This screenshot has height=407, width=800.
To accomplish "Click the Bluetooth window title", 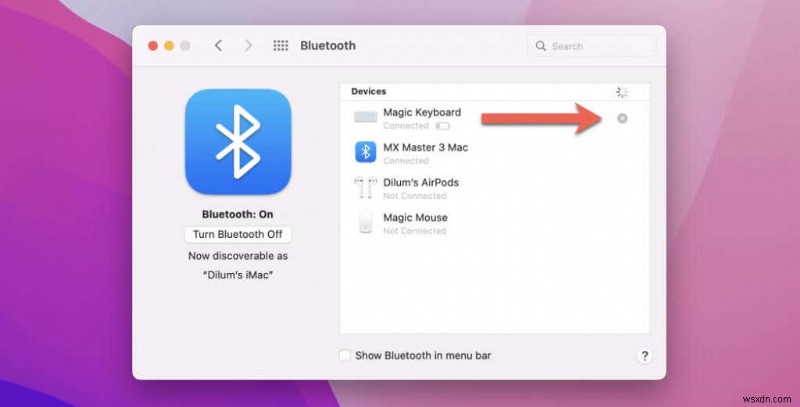I will click(x=328, y=46).
